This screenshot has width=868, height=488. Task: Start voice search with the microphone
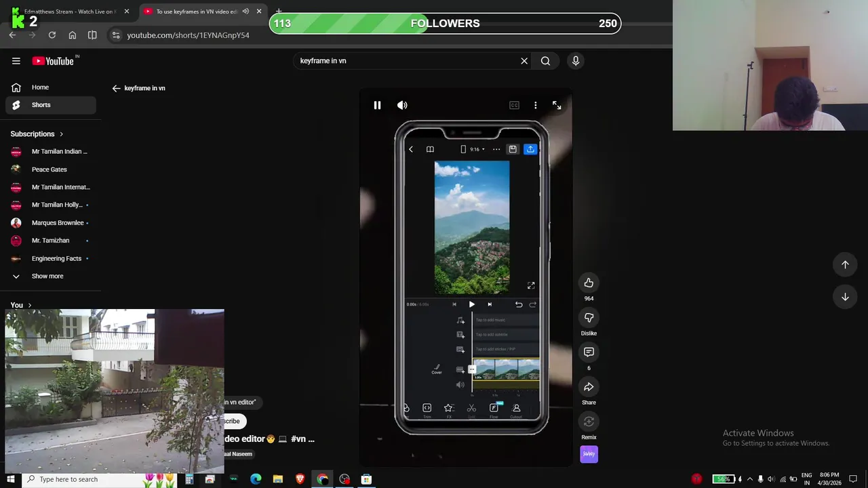tap(576, 61)
